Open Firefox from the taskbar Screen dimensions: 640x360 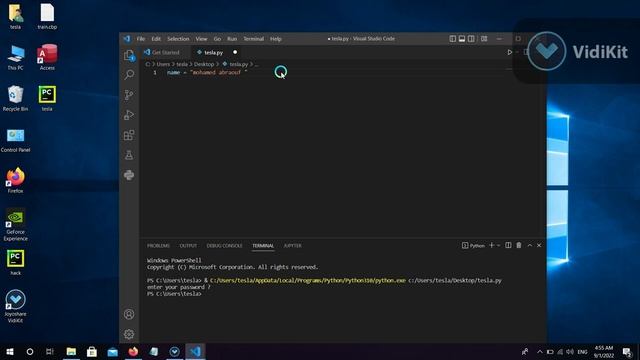point(133,351)
